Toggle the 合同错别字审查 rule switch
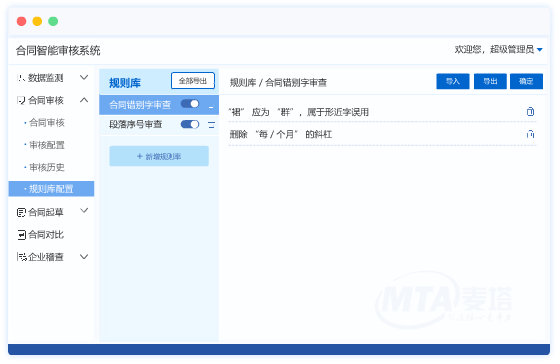This screenshot has height=364, width=560. [x=190, y=104]
